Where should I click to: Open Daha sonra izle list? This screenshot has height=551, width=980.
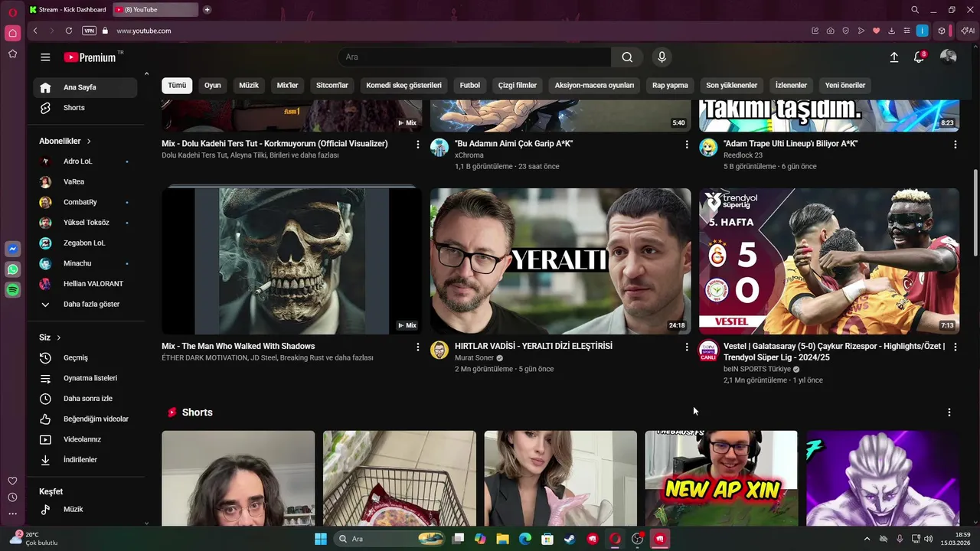[85, 399]
